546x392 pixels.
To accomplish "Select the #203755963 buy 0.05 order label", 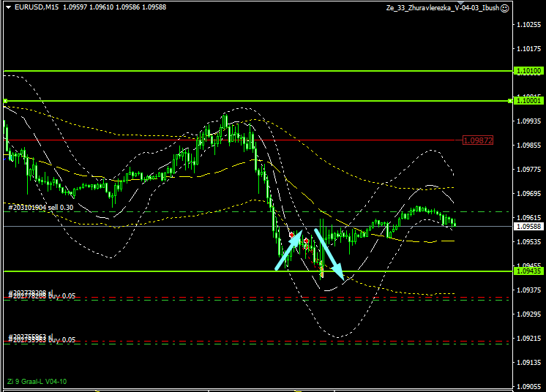I will coord(41,340).
